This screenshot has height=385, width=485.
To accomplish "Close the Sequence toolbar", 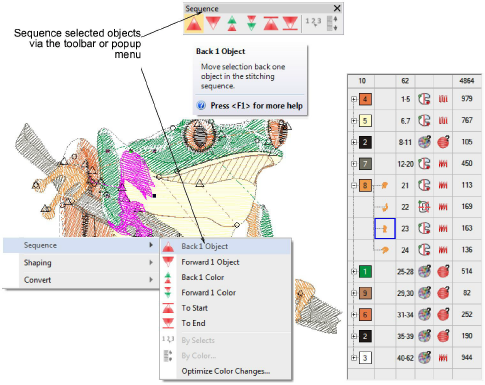I will click(x=337, y=8).
